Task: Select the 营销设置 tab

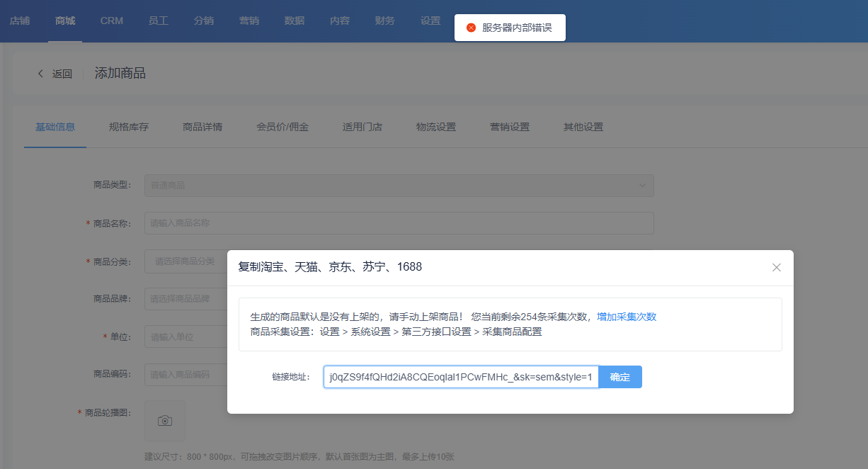Action: point(510,128)
